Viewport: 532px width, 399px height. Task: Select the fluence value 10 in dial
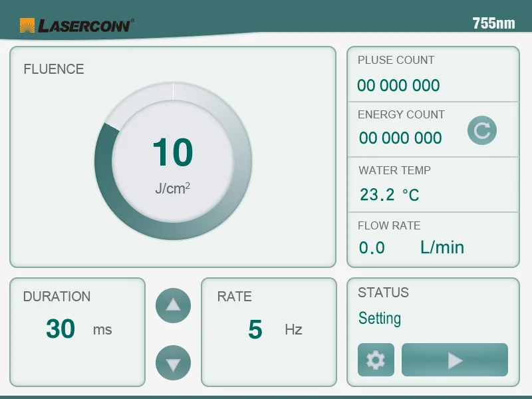pyautogui.click(x=173, y=152)
